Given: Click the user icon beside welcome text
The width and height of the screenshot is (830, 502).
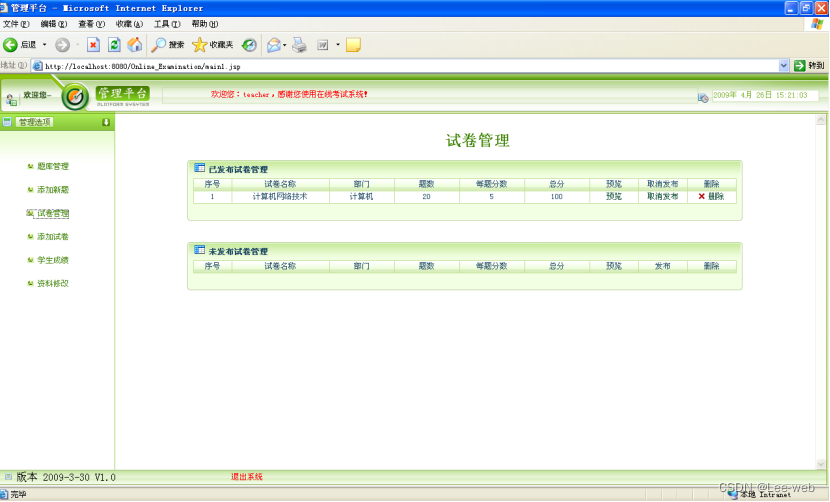Looking at the screenshot, I should point(11,99).
